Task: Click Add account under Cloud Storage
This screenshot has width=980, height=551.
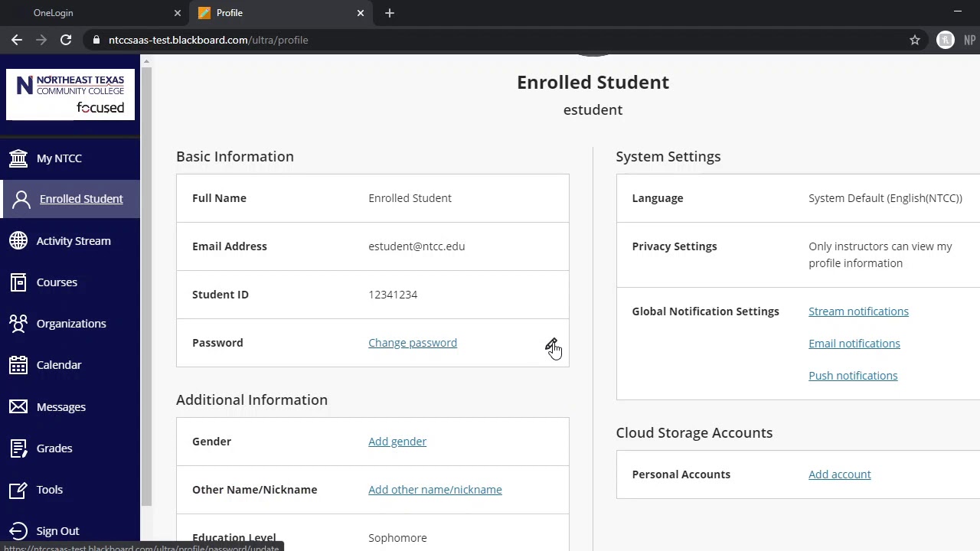Action: point(840,474)
